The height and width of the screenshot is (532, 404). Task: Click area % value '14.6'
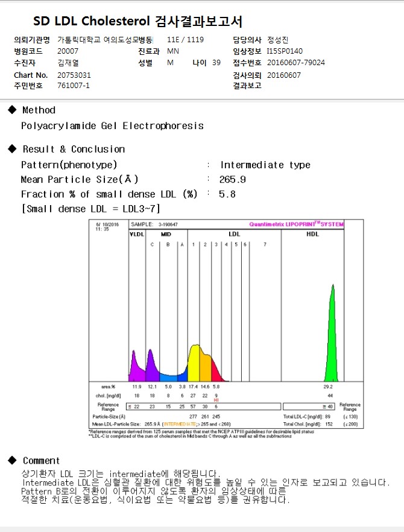tap(205, 387)
